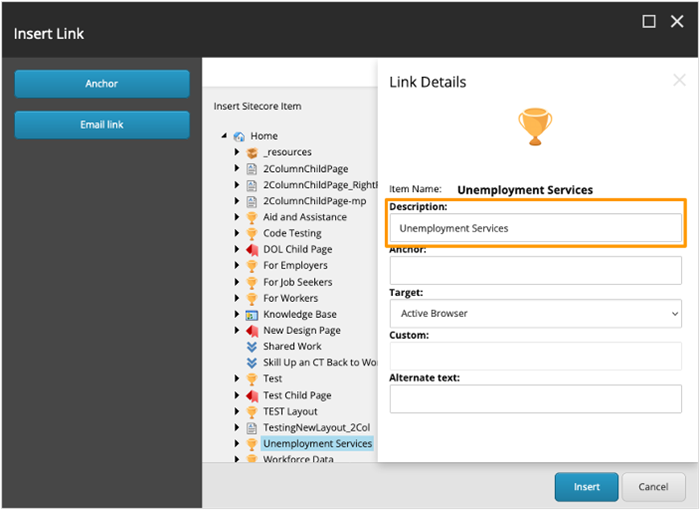Click the Knowledge Base item icon
The width and height of the screenshot is (700, 510).
(252, 314)
